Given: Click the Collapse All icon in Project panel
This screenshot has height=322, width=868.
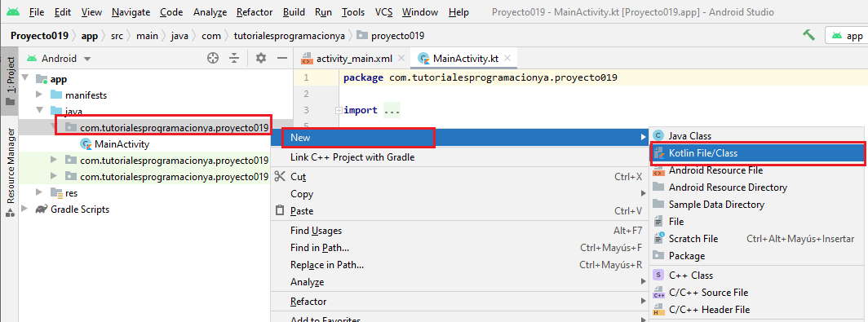Looking at the screenshot, I should click(235, 58).
